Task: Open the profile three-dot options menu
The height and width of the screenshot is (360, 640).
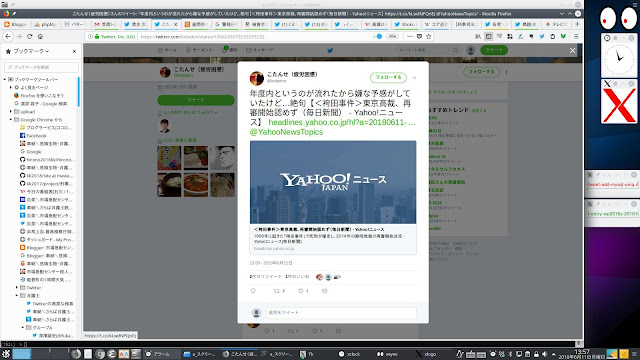Action: pos(507,72)
